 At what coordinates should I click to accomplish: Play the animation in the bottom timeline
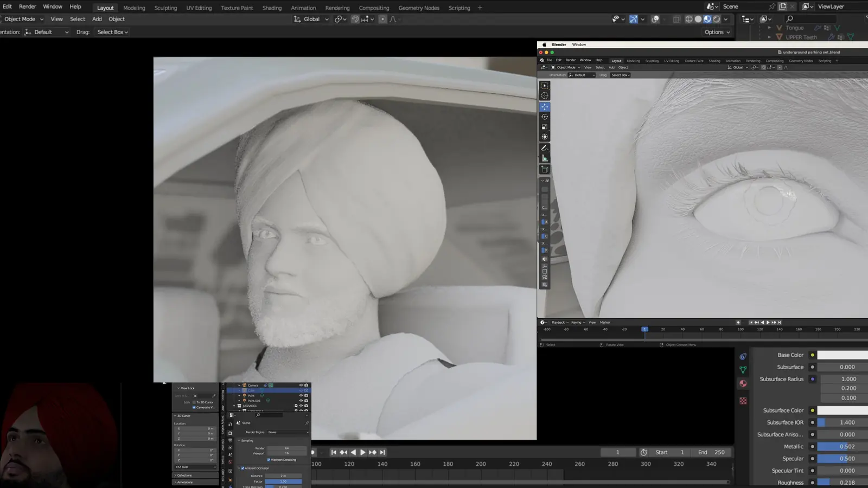[x=362, y=452]
